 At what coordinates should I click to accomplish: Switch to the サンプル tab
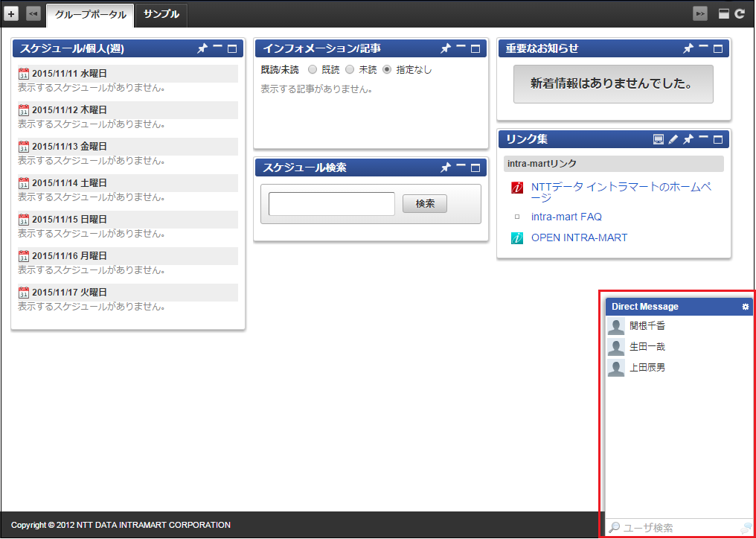pos(161,14)
